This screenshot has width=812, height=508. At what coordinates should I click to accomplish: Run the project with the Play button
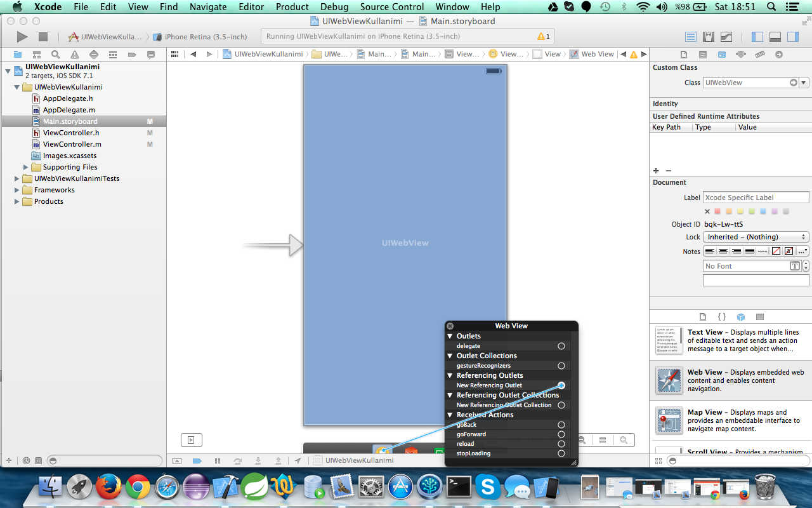(x=22, y=37)
